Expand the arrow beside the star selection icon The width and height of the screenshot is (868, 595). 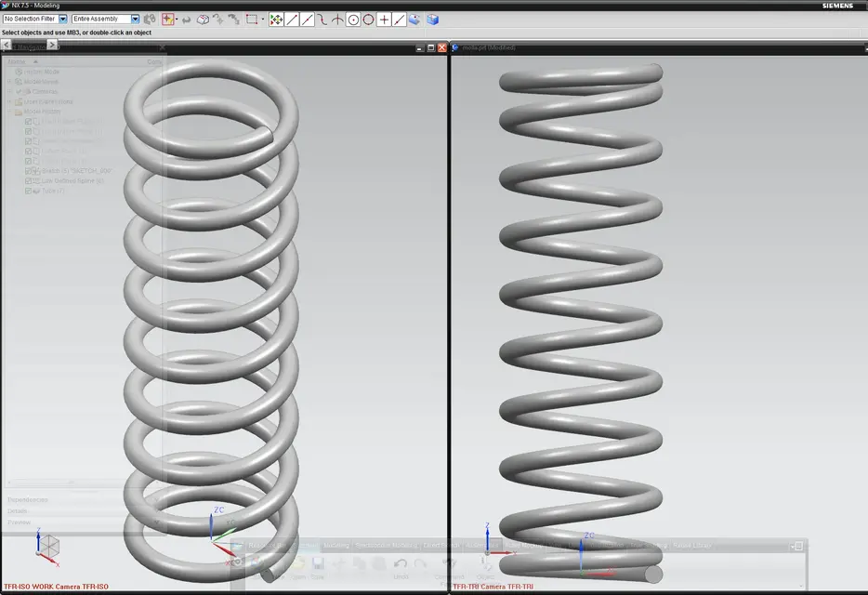[x=177, y=20]
